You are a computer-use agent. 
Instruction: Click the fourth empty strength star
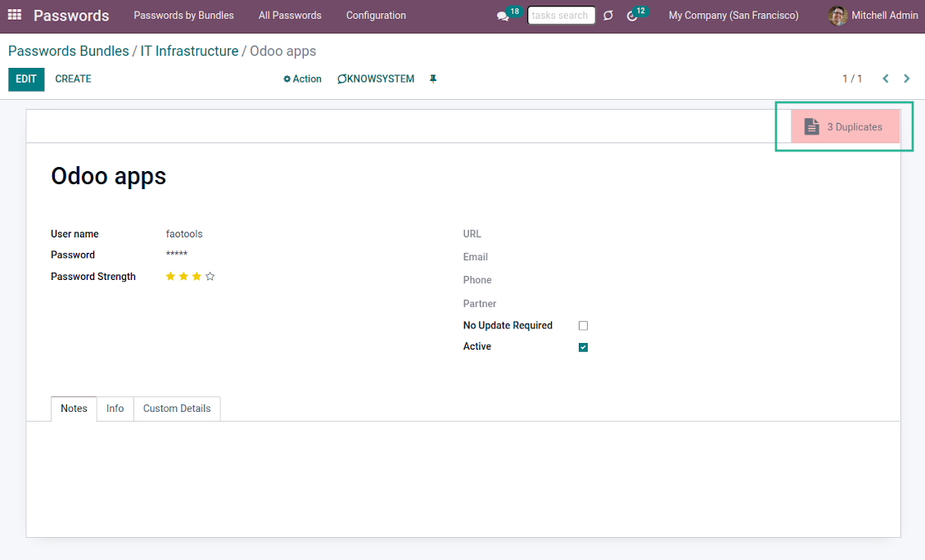click(x=210, y=276)
